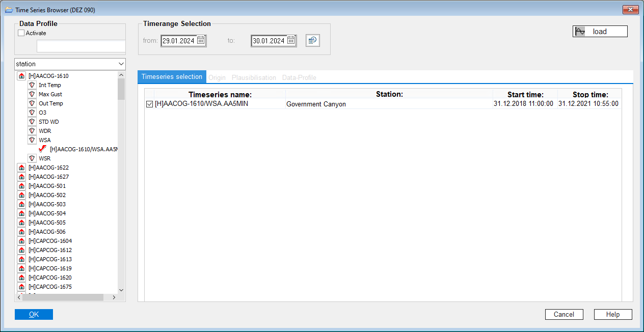Click the parameter icon beside Max Gust
The width and height of the screenshot is (644, 332).
[x=32, y=94]
